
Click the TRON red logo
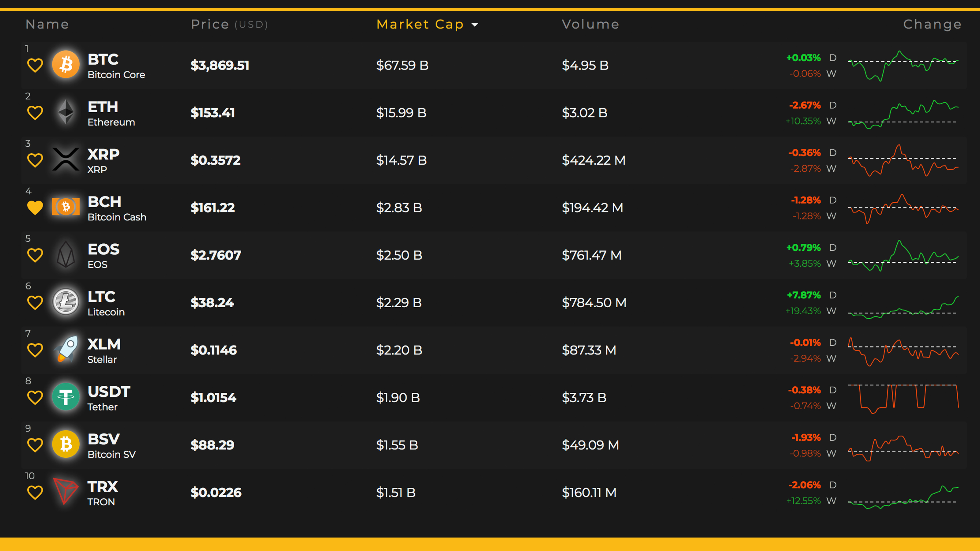(66, 491)
